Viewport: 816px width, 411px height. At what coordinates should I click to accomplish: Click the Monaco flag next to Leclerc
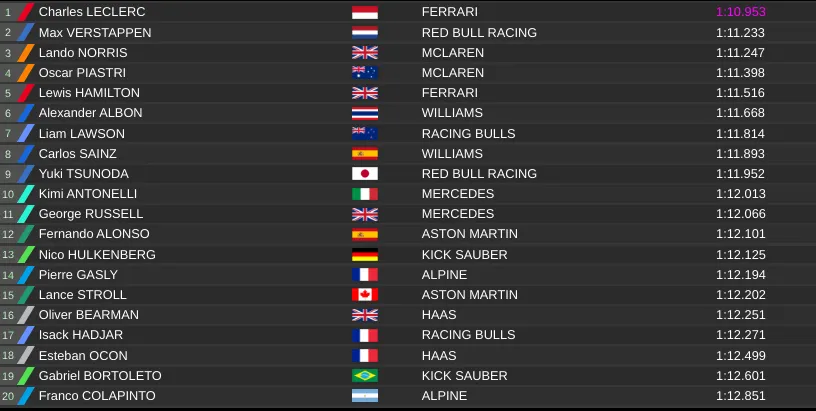(364, 12)
